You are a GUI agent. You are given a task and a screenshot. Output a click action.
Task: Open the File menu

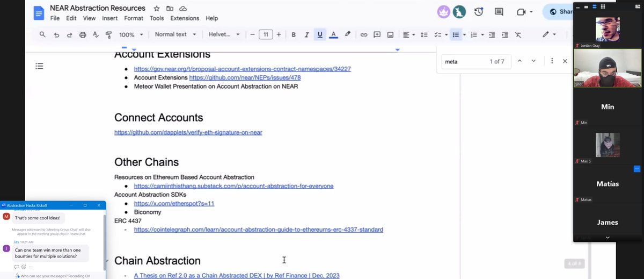(55, 18)
